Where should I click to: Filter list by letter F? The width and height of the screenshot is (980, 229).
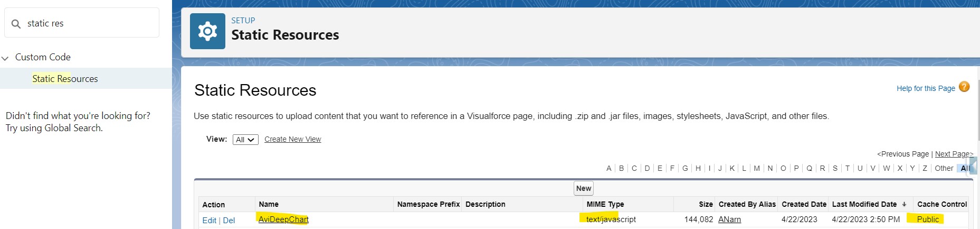coord(672,168)
